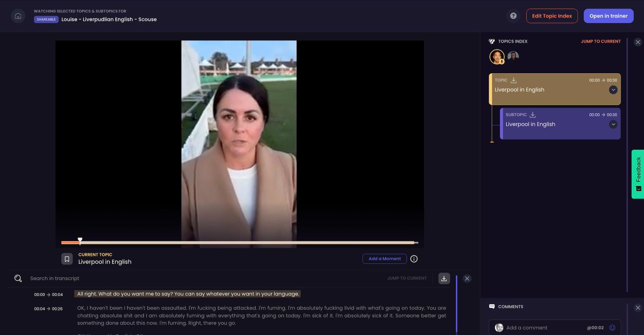Select the Liverpool in English subtopic card
The width and height of the screenshot is (644, 335).
click(x=560, y=124)
